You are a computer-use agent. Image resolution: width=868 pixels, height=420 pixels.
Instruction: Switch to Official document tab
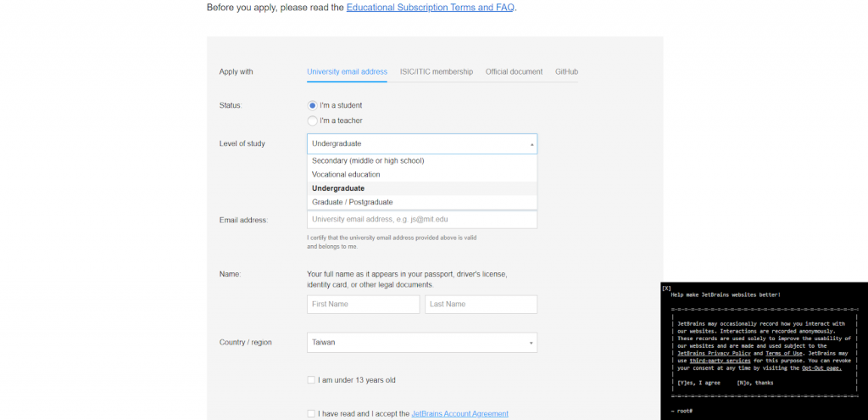click(514, 72)
